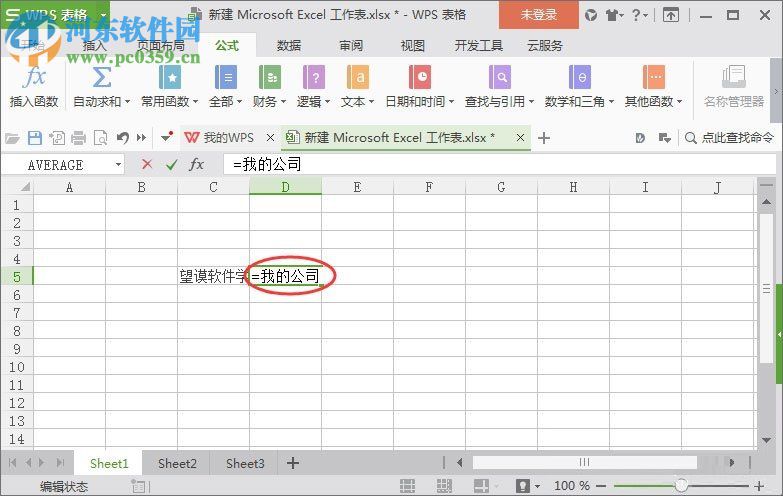The height and width of the screenshot is (496, 783).
Task: Open the 视图 (View) ribbon tab
Action: point(413,46)
